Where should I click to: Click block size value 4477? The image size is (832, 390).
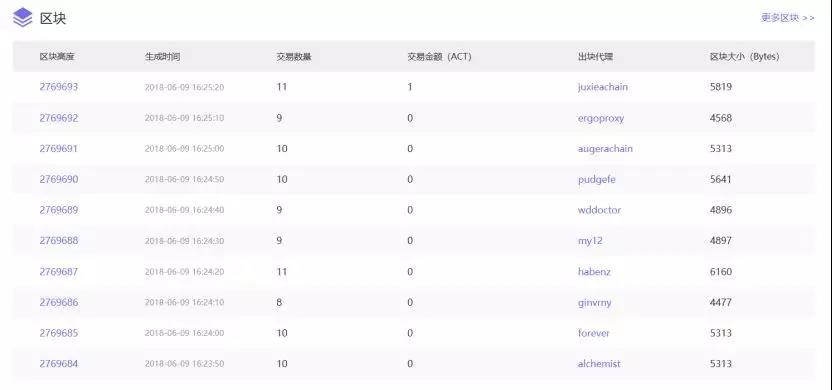pos(721,302)
